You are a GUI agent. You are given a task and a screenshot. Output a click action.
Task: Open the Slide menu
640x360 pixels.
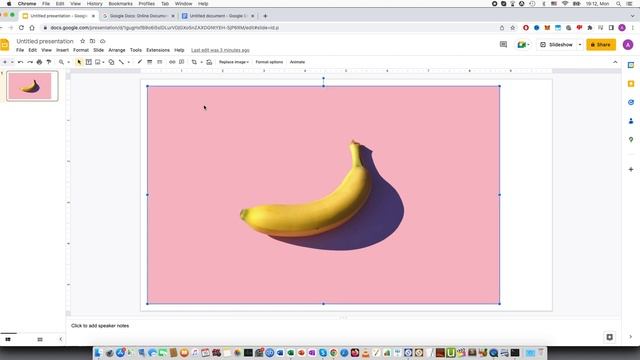(x=98, y=50)
